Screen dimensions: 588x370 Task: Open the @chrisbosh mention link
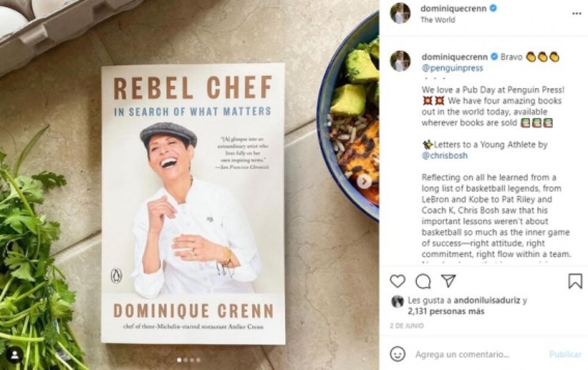(x=444, y=156)
